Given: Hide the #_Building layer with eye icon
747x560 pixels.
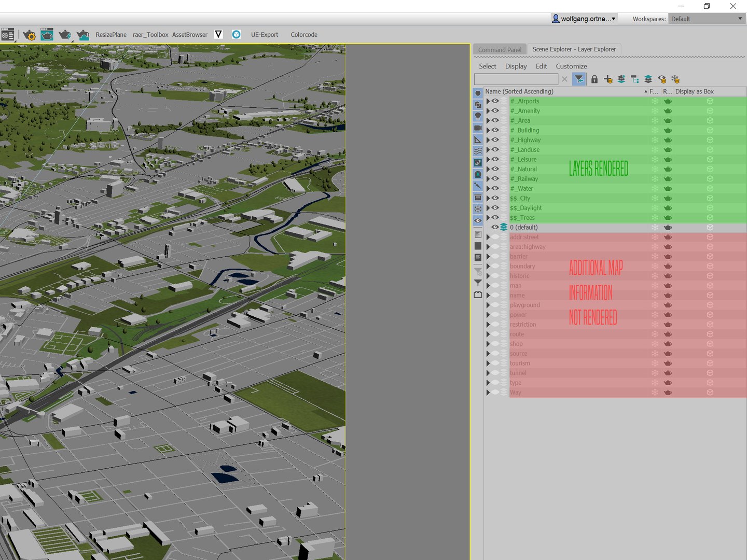Looking at the screenshot, I should [495, 130].
